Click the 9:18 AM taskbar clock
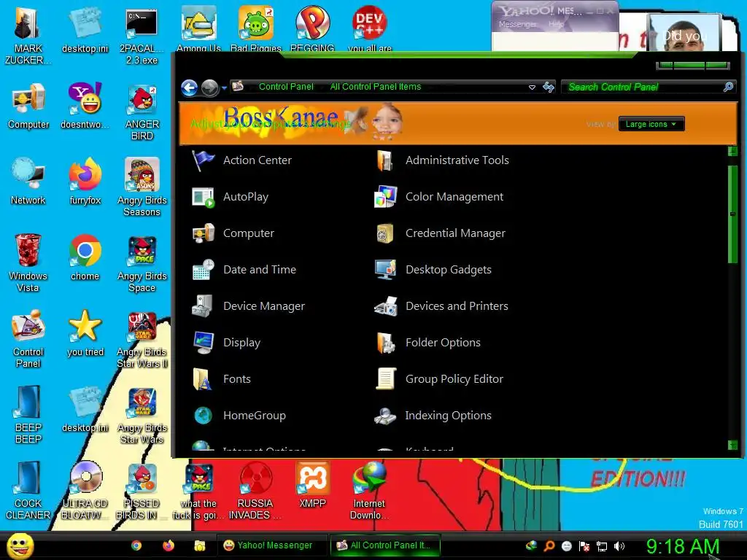 click(682, 546)
